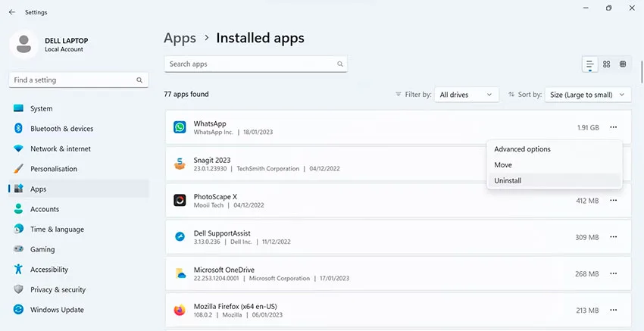
Task: Open System settings in sidebar
Action: pyautogui.click(x=79, y=108)
